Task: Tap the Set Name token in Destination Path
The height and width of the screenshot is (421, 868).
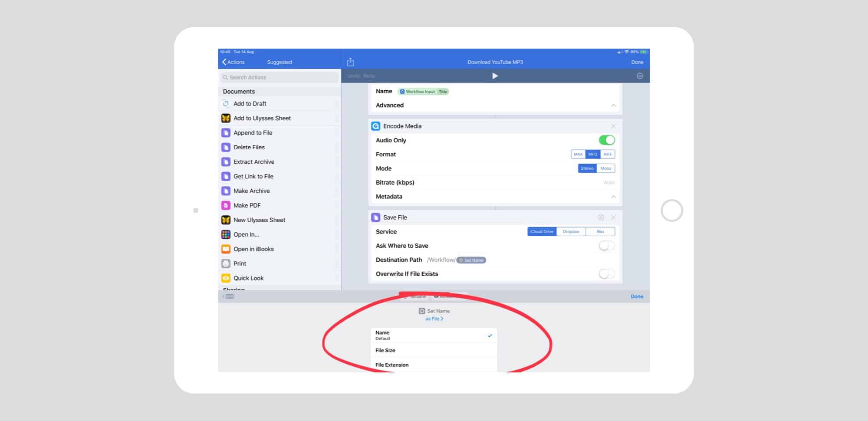Action: click(471, 260)
